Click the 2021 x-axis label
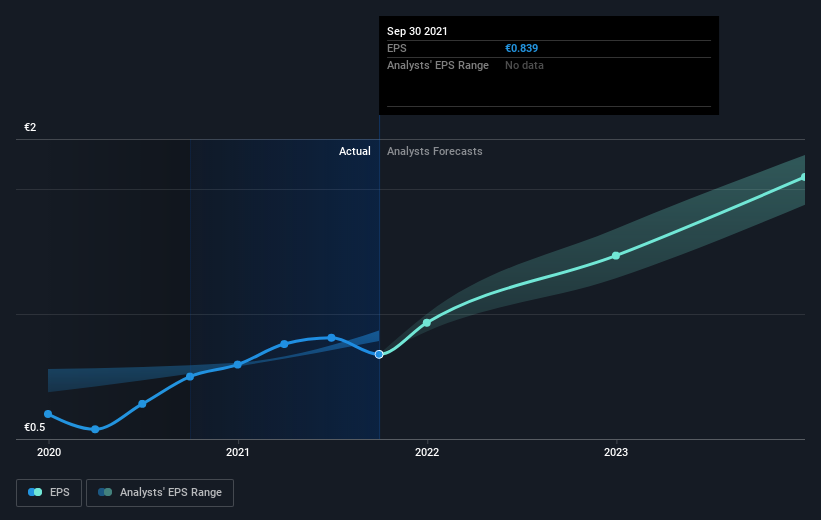Screen dimensions: 821x520 tap(238, 452)
